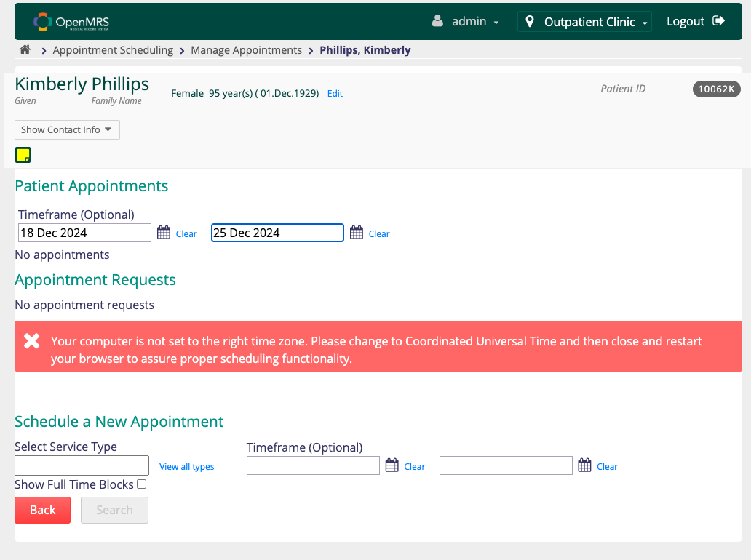Open the Outpatient Clinic location dropdown

pos(584,22)
